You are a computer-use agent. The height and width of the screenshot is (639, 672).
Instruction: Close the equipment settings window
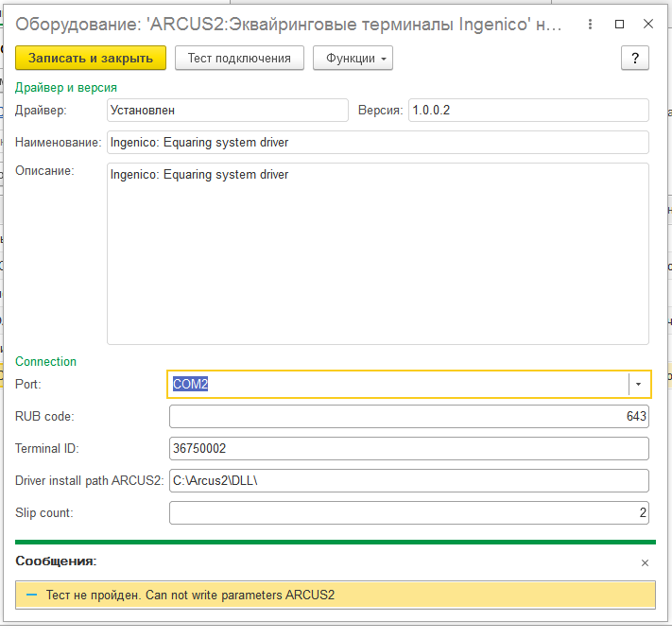click(x=648, y=25)
